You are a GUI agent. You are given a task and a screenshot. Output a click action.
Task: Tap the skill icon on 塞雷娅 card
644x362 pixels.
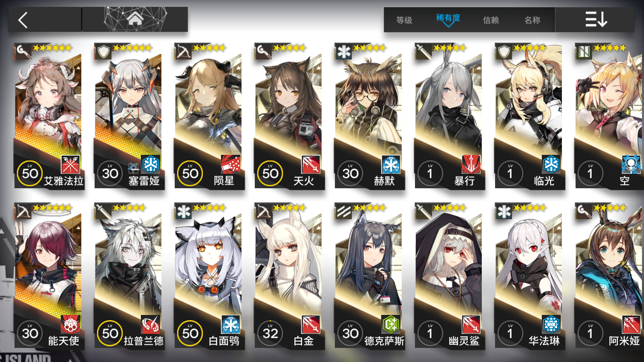[151, 164]
